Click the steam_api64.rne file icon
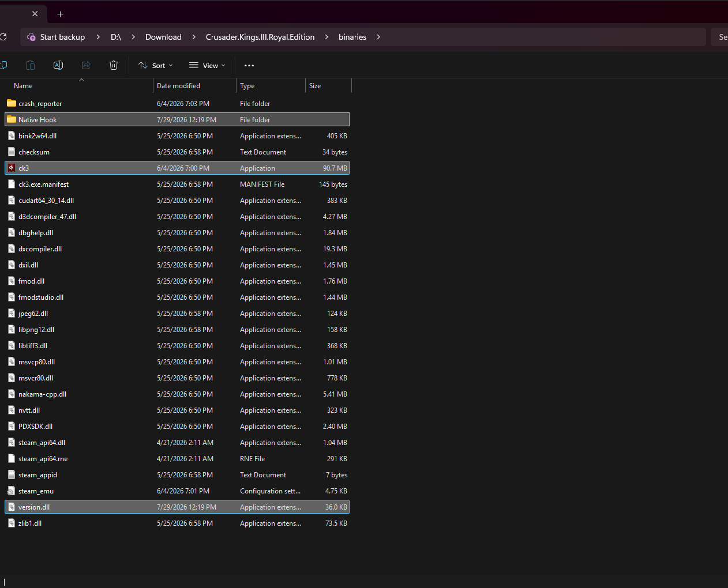 tap(12, 459)
